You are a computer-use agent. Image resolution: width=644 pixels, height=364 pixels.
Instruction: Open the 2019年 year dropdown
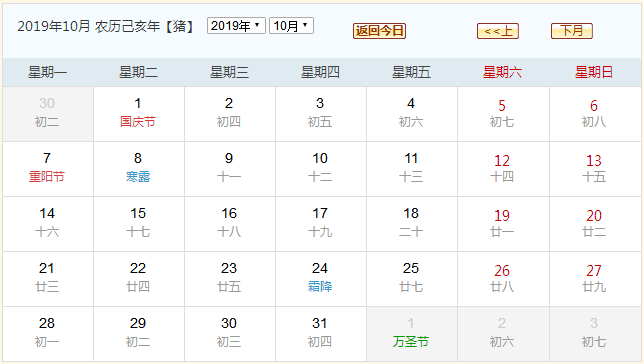(236, 26)
